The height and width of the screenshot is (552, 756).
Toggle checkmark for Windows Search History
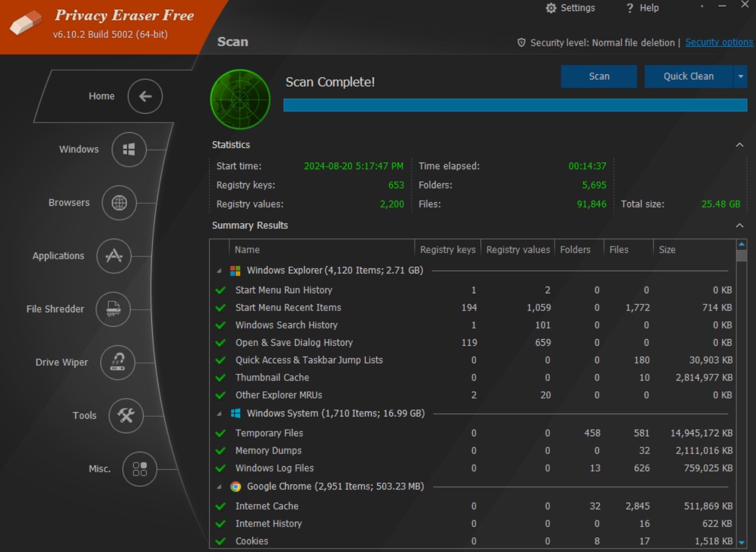(221, 325)
